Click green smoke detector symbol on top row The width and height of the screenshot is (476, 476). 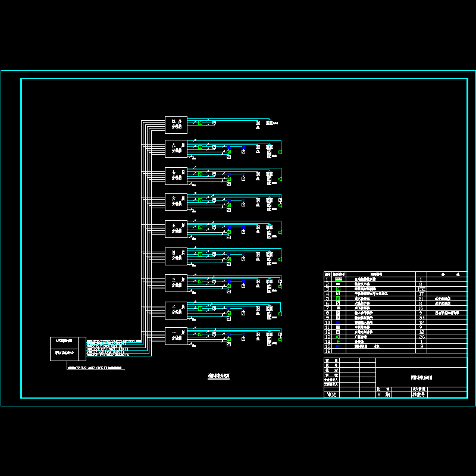(x=200, y=123)
